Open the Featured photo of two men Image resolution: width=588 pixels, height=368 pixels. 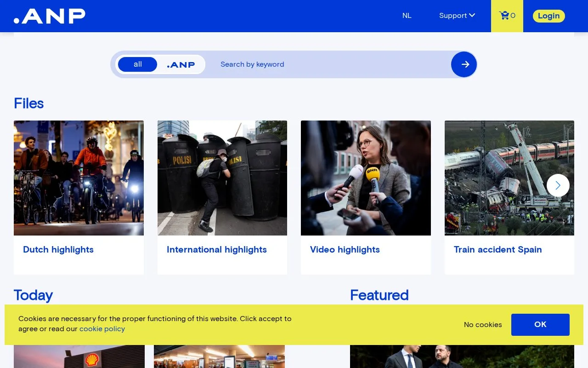pos(462,356)
